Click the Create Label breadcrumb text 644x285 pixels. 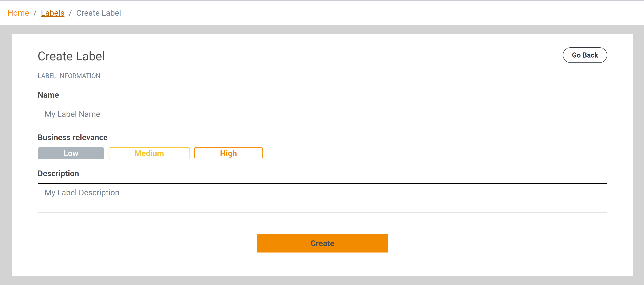point(98,13)
